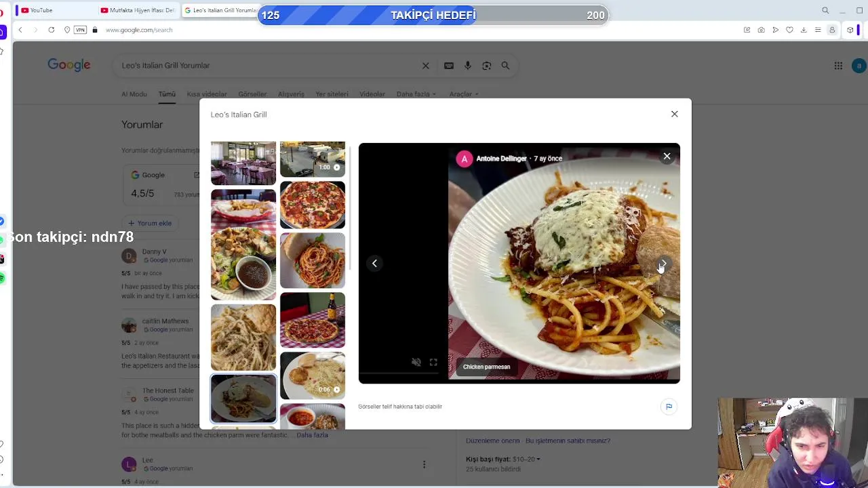868x488 pixels.
Task: Open the 1:00 video thumbnail
Action: pos(313,159)
